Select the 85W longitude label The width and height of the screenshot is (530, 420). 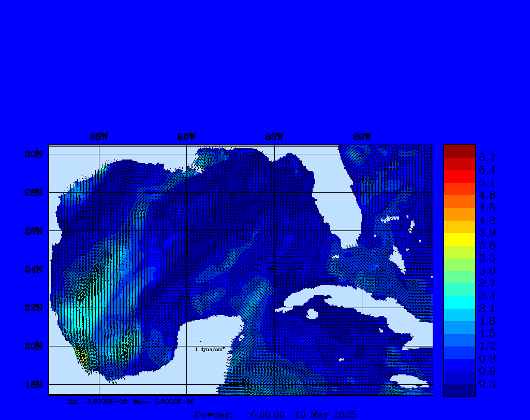(x=274, y=137)
